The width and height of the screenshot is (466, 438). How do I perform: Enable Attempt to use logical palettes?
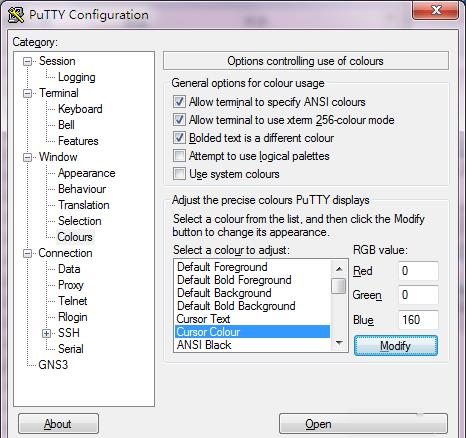click(179, 156)
